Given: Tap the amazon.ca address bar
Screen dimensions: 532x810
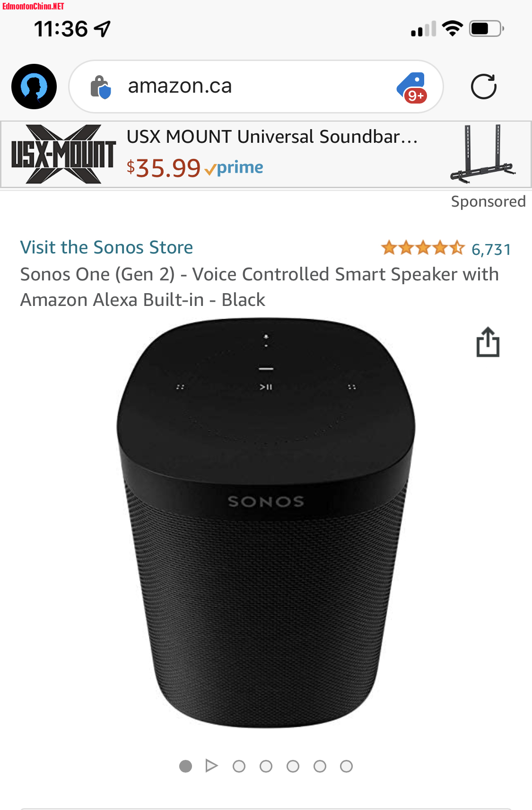Looking at the screenshot, I should pyautogui.click(x=256, y=87).
